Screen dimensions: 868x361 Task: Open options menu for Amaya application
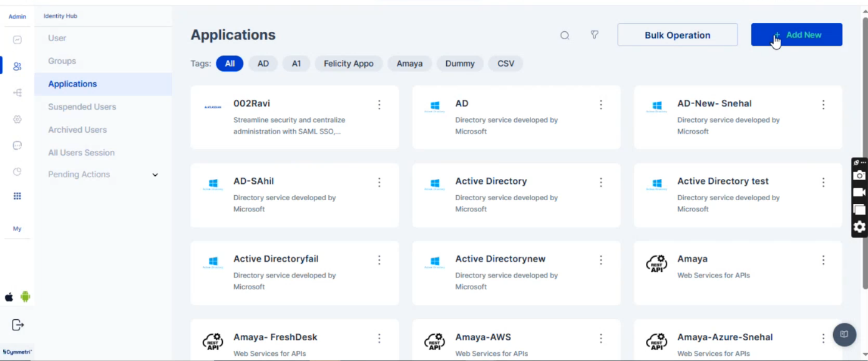click(x=823, y=260)
